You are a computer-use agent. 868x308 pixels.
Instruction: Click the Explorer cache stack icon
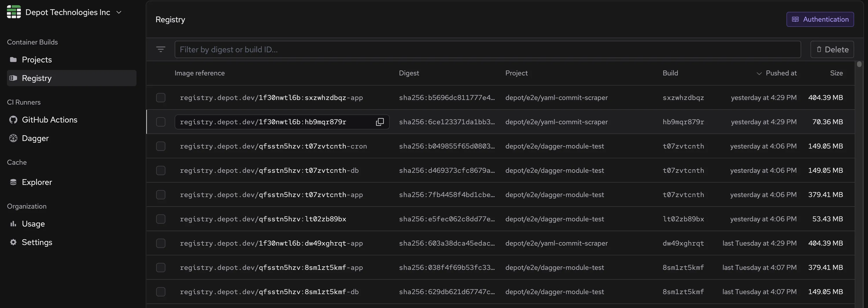(13, 182)
